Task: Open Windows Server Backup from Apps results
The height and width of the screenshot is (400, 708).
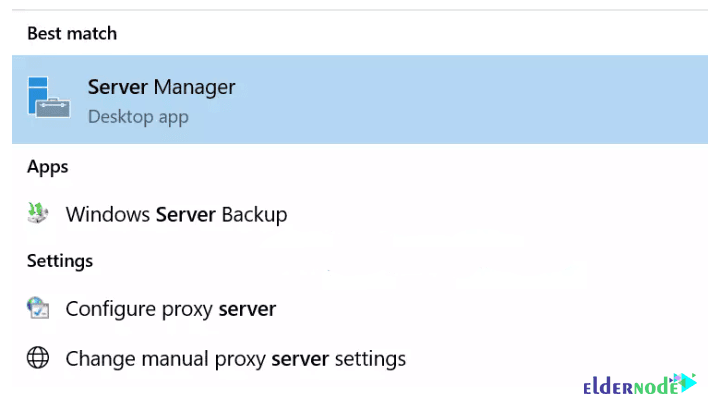Action: click(x=176, y=214)
